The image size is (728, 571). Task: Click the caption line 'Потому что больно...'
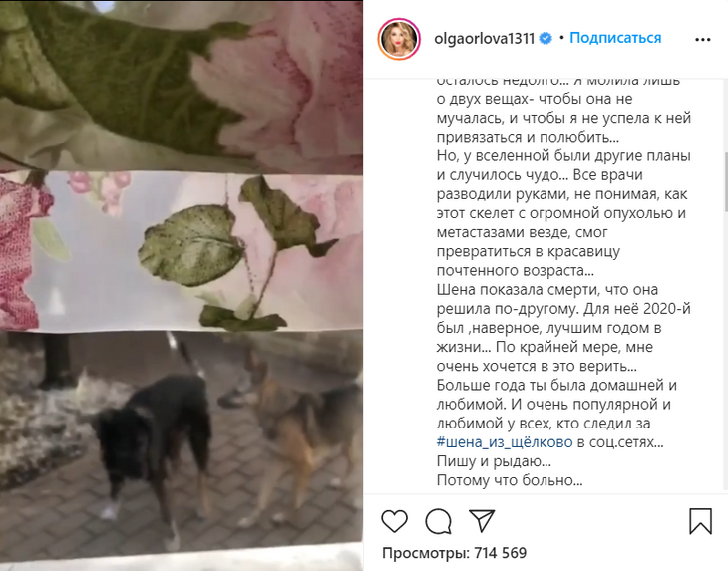pyautogui.click(x=510, y=480)
